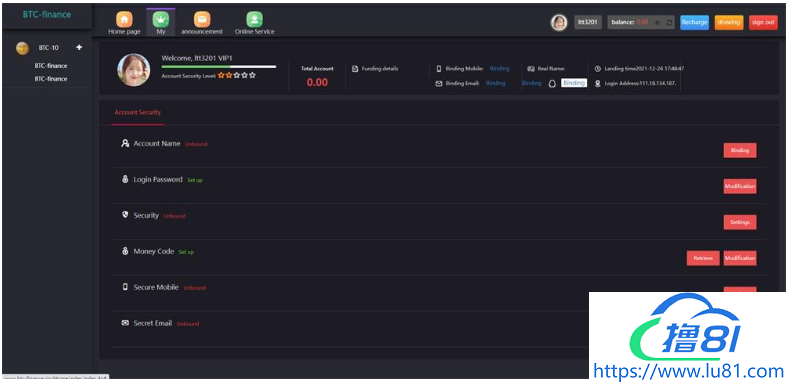Click the sign out button
The height and width of the screenshot is (382, 789).
coord(763,22)
